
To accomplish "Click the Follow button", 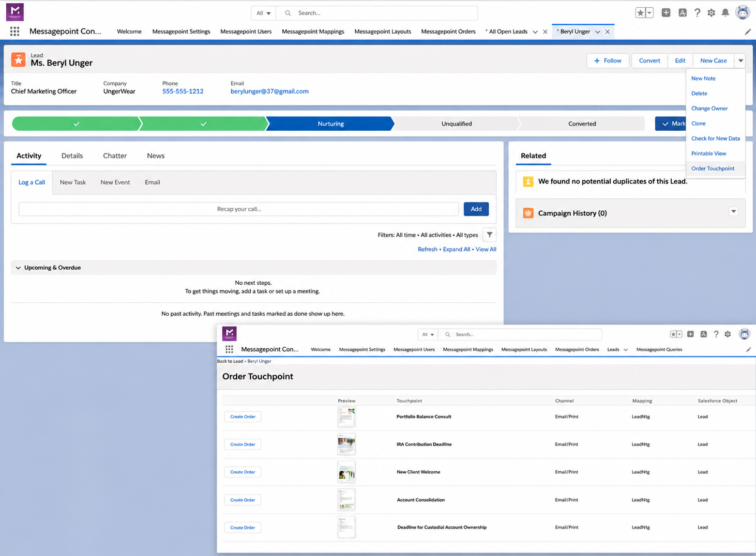I will click(608, 60).
